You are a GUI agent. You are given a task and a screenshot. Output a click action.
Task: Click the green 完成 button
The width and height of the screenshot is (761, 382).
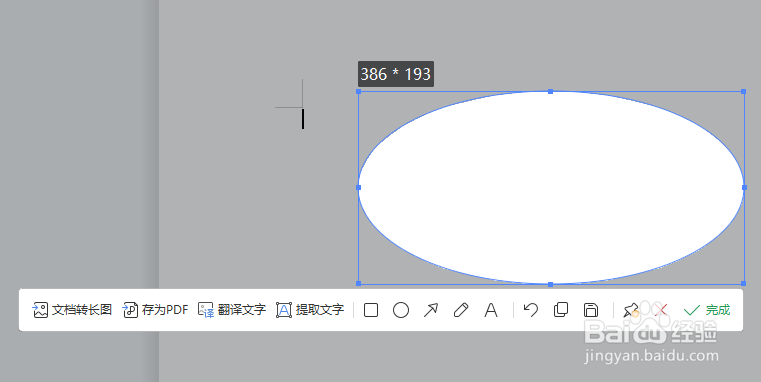707,310
